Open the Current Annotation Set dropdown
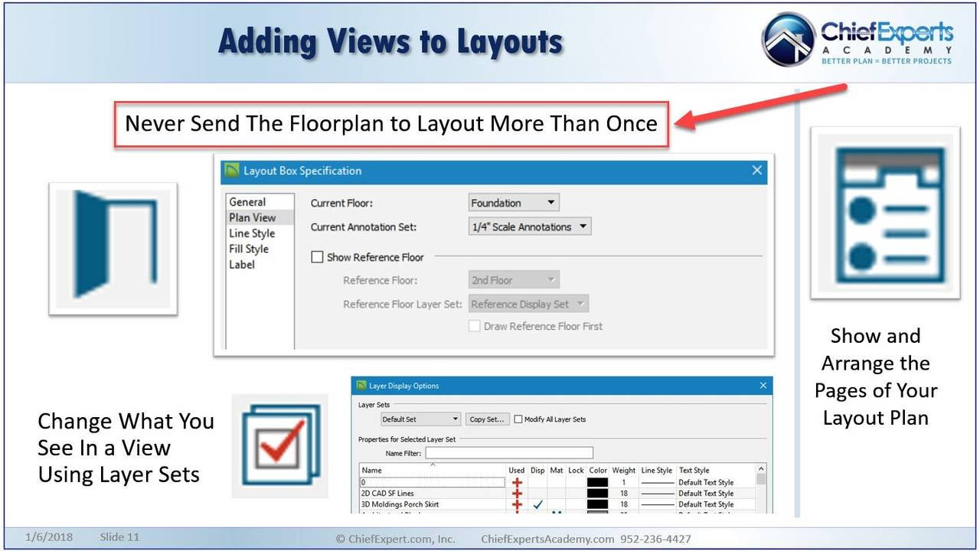 530,227
